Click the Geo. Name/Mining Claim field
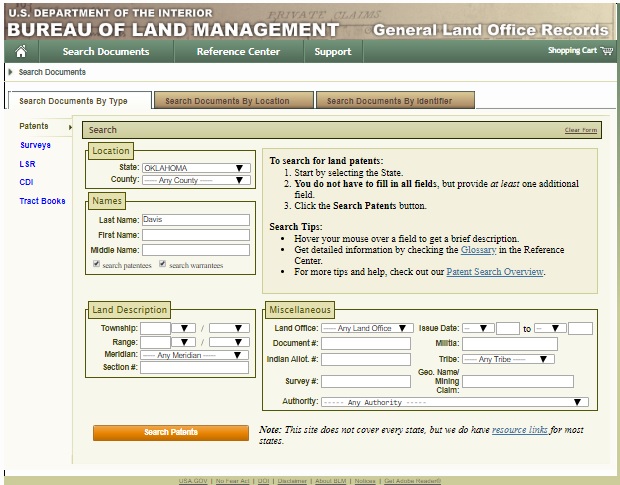 point(518,381)
